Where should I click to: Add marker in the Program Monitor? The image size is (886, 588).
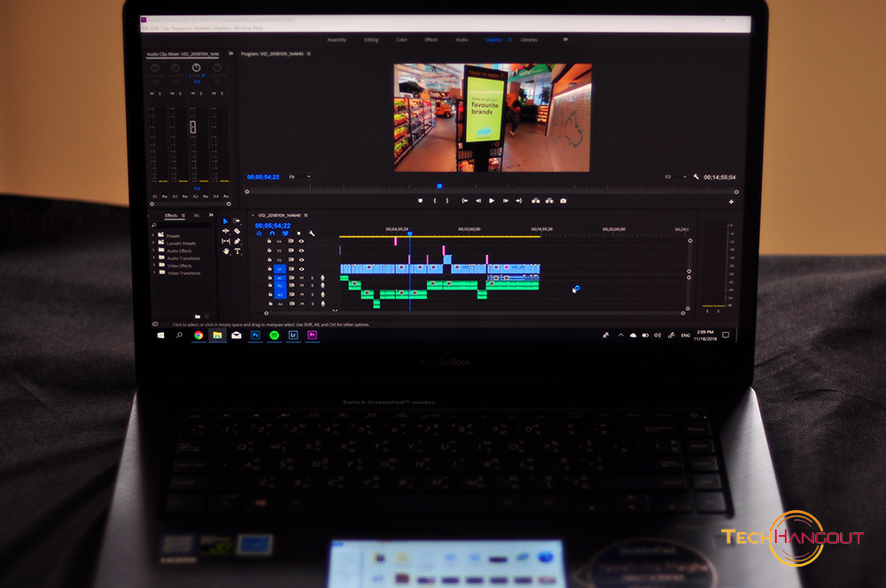click(420, 200)
